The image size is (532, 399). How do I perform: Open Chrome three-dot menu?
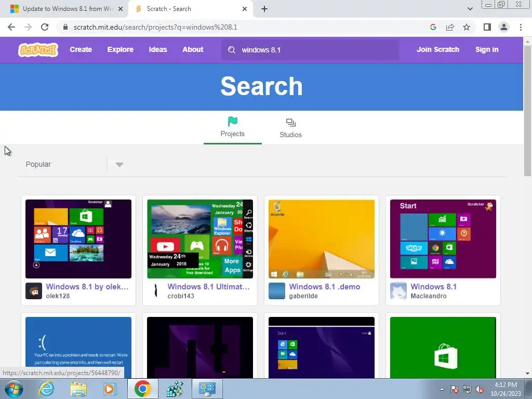click(x=521, y=27)
